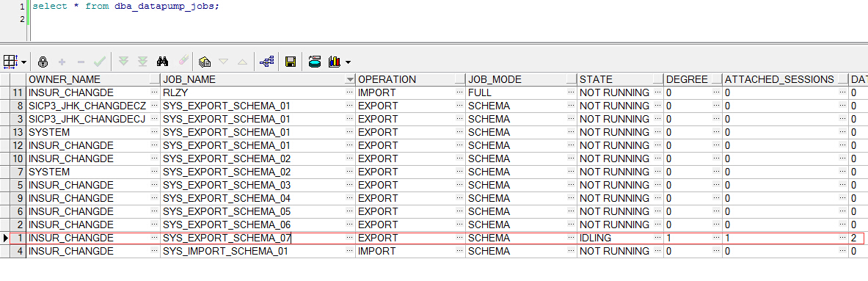Image resolution: width=868 pixels, height=281 pixels.
Task: Open the dropdown arrow beside the grid icon
Action: 23,62
